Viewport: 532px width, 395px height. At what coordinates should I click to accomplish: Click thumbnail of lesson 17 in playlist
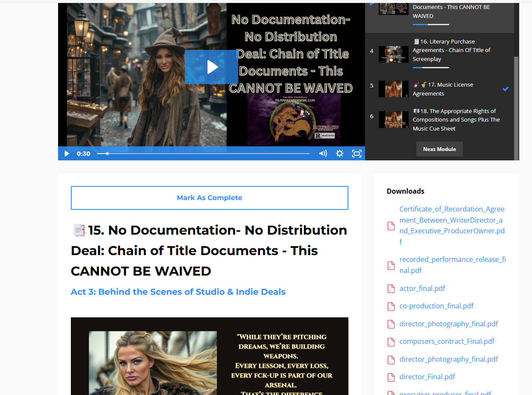pyautogui.click(x=394, y=89)
